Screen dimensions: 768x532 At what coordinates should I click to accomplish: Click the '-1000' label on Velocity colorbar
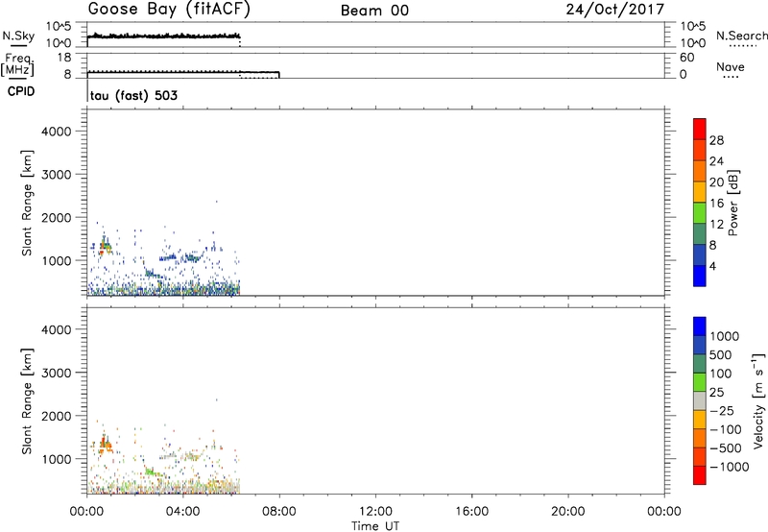coord(730,467)
